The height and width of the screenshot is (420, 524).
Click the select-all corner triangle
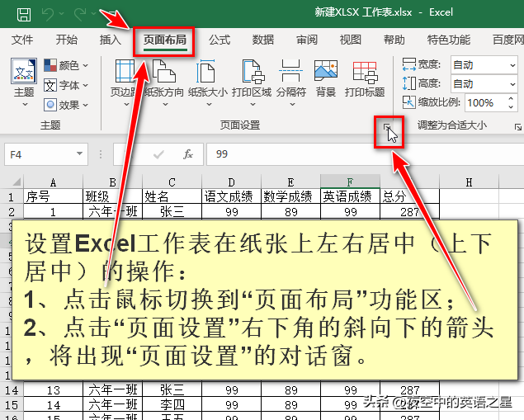17,182
